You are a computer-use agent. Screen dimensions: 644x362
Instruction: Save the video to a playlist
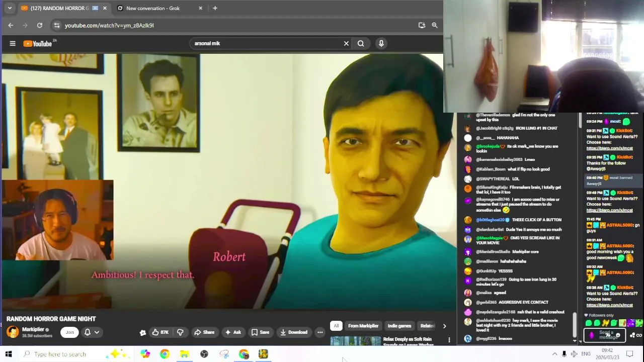point(261,332)
